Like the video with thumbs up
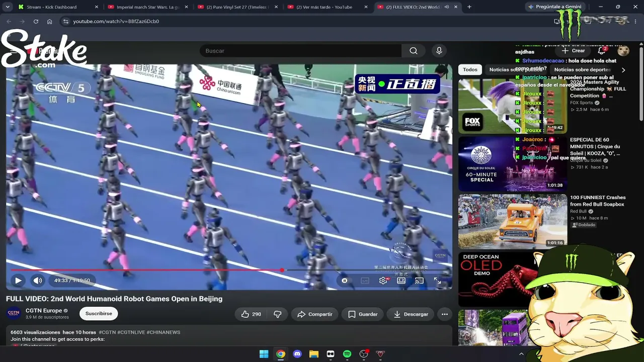 pyautogui.click(x=251, y=314)
